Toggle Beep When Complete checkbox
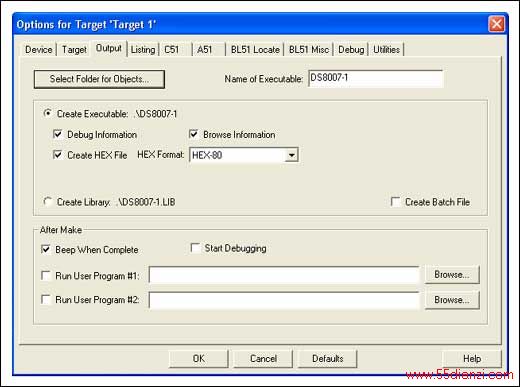The width and height of the screenshot is (520, 387). click(46, 249)
